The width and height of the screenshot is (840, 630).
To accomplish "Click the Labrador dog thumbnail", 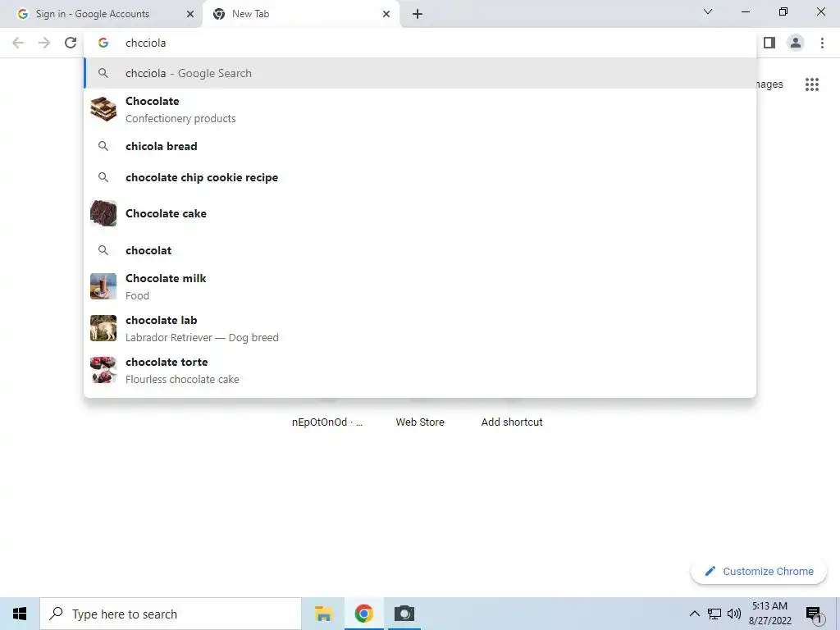I will click(x=103, y=328).
